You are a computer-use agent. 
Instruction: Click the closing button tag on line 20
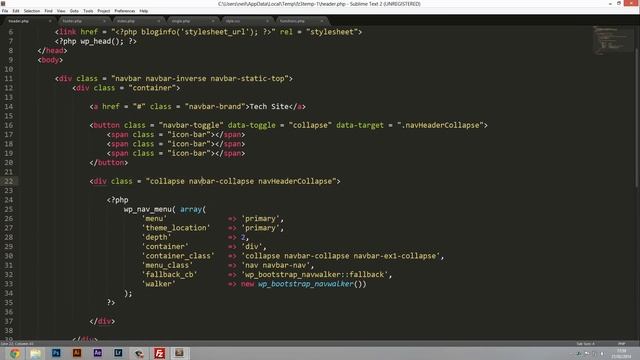pos(109,162)
